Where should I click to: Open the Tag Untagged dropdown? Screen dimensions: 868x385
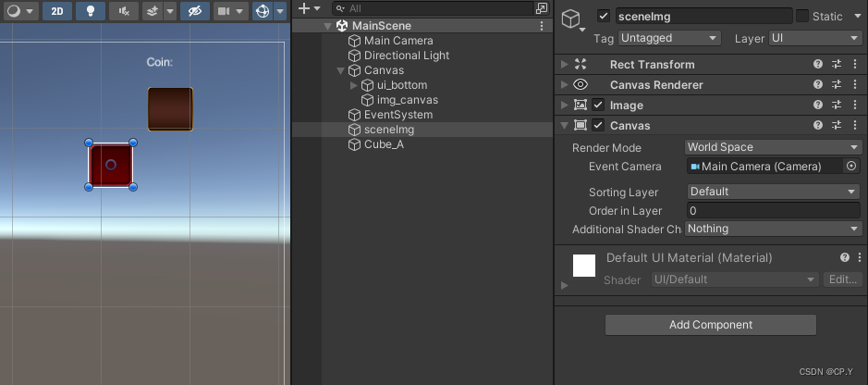tap(669, 38)
